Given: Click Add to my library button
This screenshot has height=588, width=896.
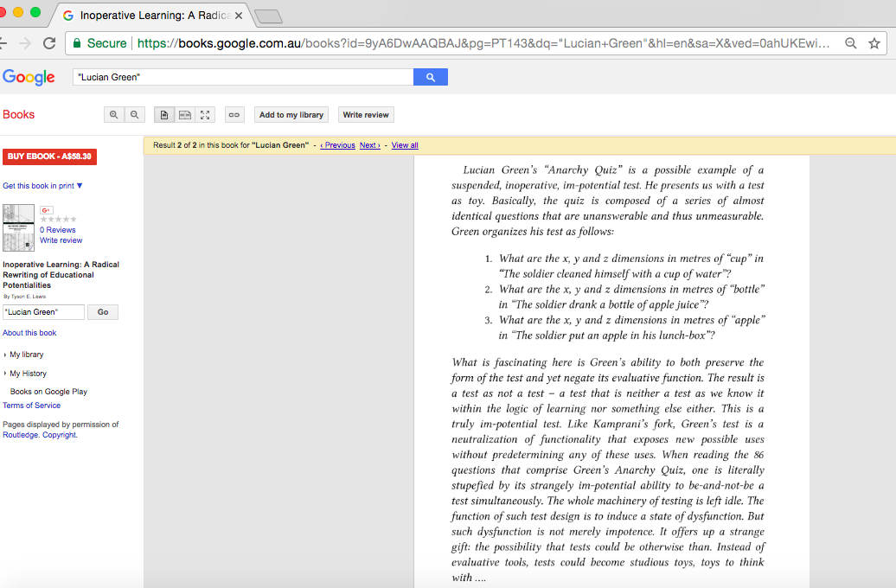Looking at the screenshot, I should pos(291,115).
